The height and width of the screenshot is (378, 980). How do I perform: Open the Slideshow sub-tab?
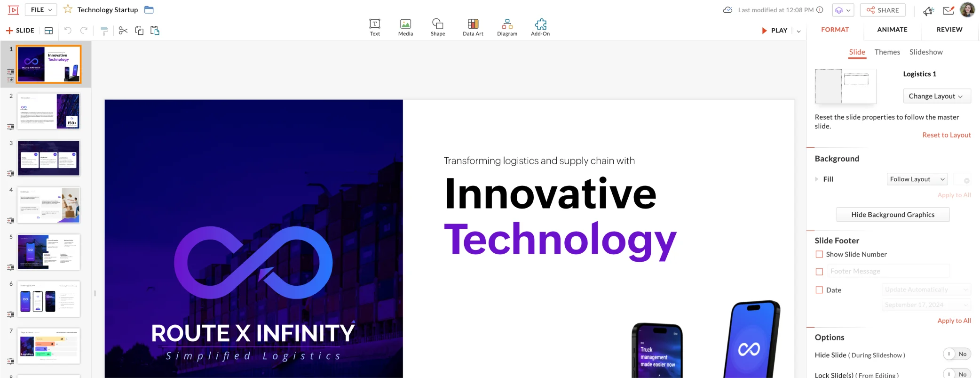926,52
